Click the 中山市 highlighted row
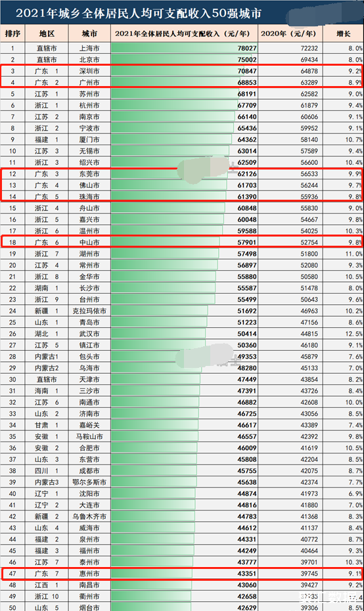 [x=182, y=242]
